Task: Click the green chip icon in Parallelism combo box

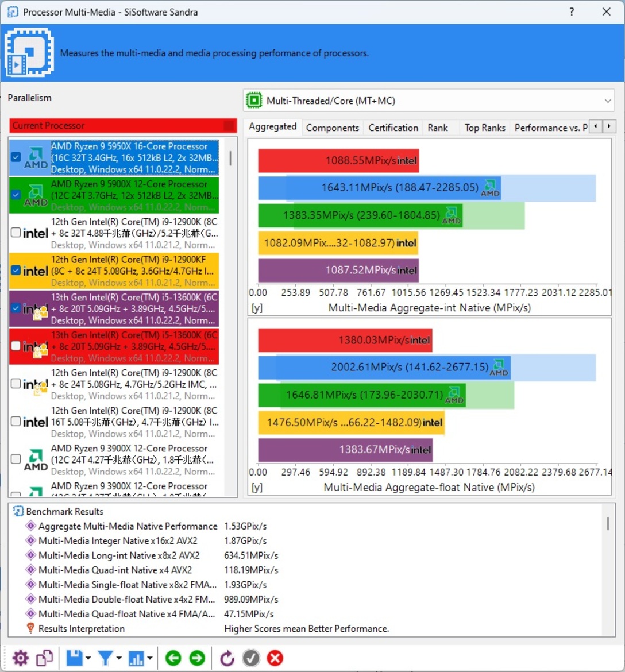Action: pos(254,101)
